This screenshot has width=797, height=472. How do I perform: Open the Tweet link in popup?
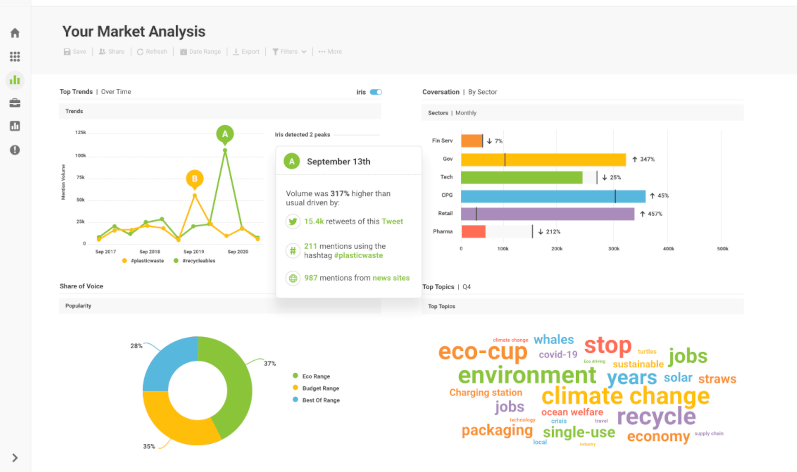(x=392, y=221)
